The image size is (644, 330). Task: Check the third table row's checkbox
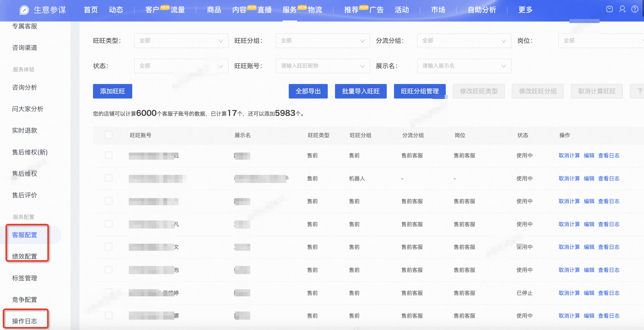109,201
